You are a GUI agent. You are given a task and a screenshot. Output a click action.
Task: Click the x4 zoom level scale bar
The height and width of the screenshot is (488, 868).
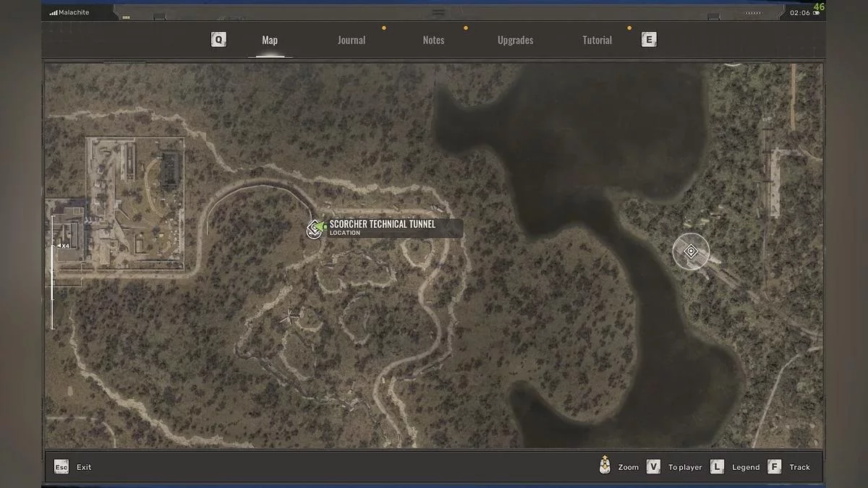coord(53,272)
